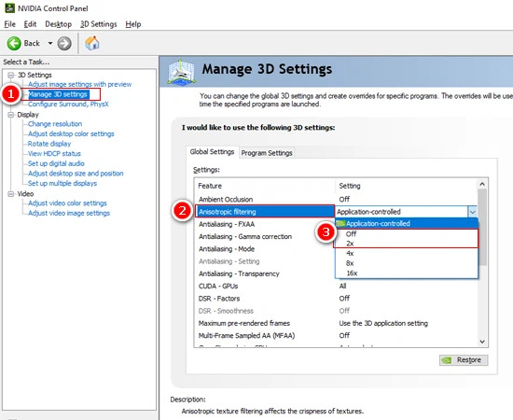This screenshot has height=420, width=513.
Task: Collapse the 3D Settings tree node
Action: (11, 75)
